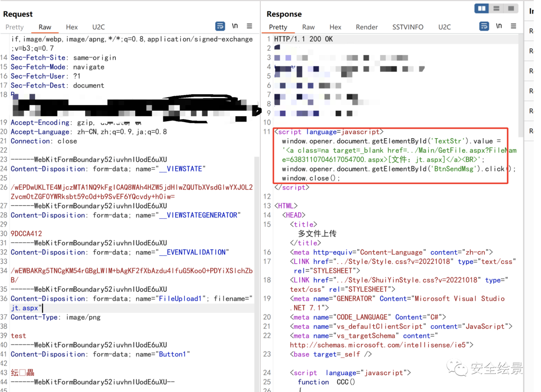Select the SSTVINFO tab in Response panel

pos(408,27)
